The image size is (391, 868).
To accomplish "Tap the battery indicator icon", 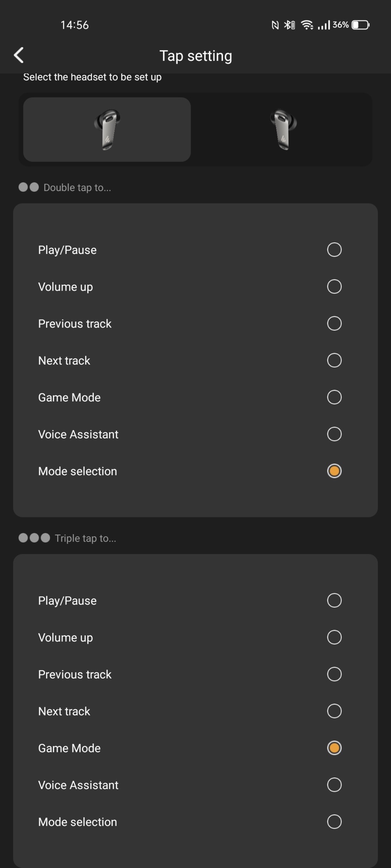I will click(361, 25).
